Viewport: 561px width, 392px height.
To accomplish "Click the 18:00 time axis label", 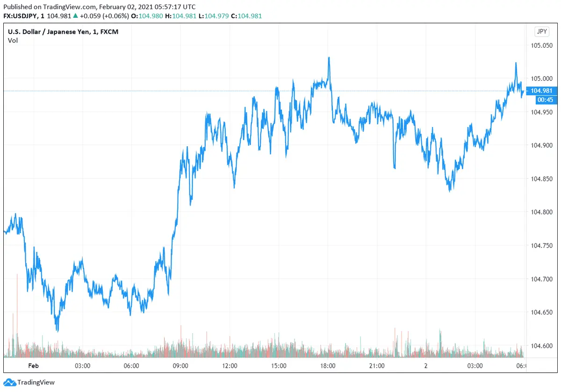I will (x=328, y=366).
